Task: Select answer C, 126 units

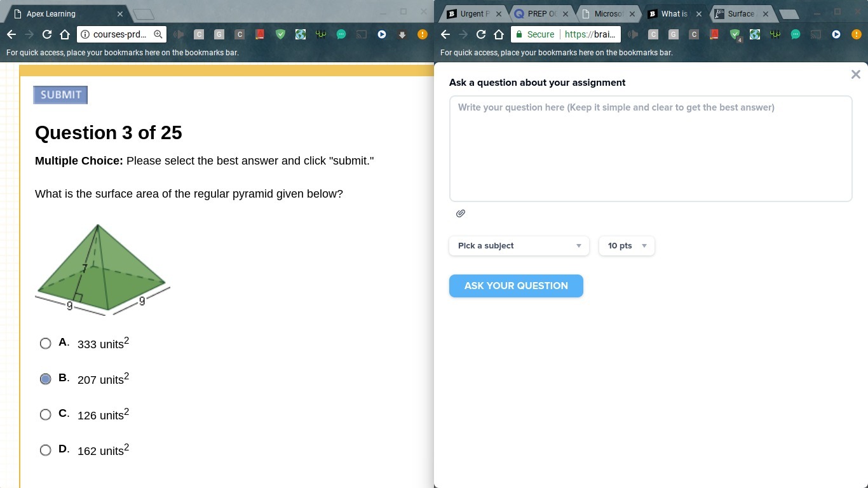Action: point(45,415)
